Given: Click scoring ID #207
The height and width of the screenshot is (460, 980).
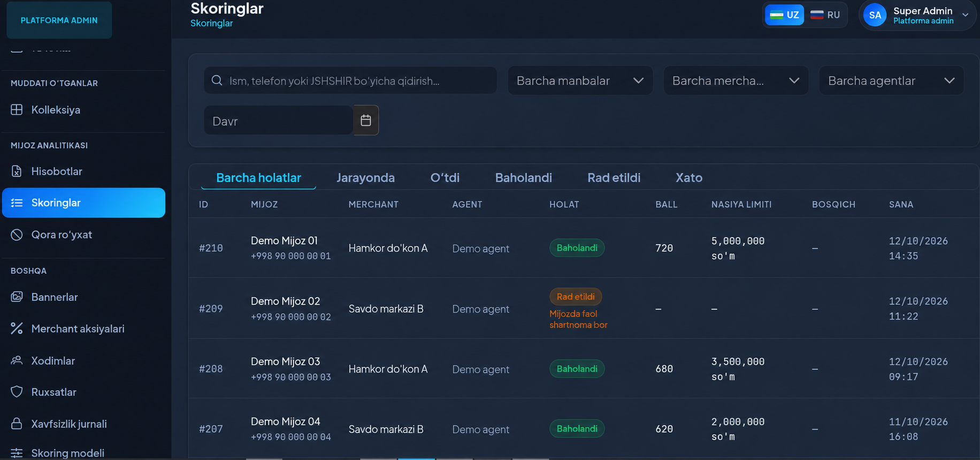Looking at the screenshot, I should coord(211,429).
